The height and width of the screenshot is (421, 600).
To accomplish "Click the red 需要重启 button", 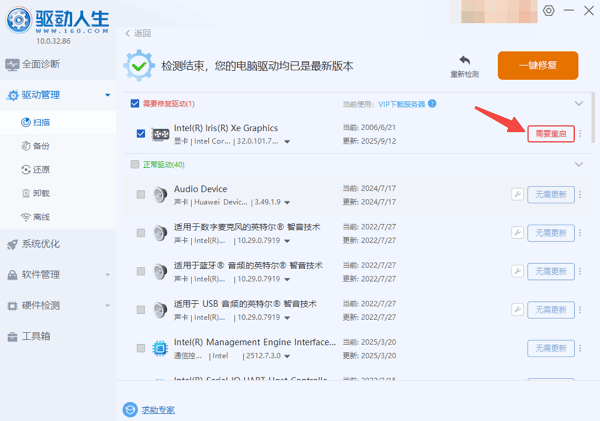I will [x=550, y=135].
